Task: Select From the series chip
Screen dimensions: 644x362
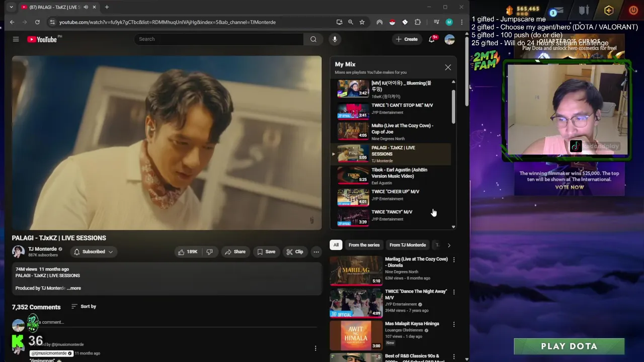Action: pyautogui.click(x=364, y=245)
